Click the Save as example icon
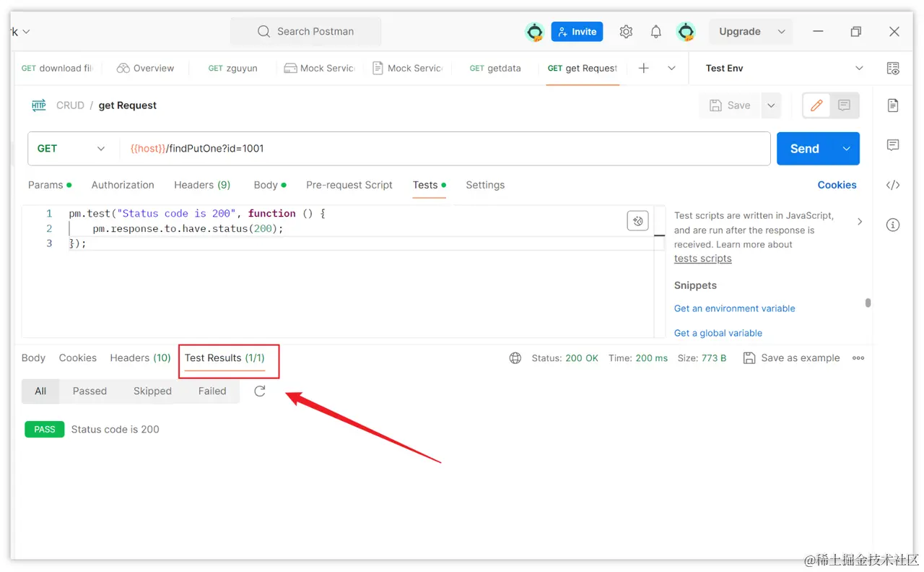924x572 pixels. click(x=749, y=358)
